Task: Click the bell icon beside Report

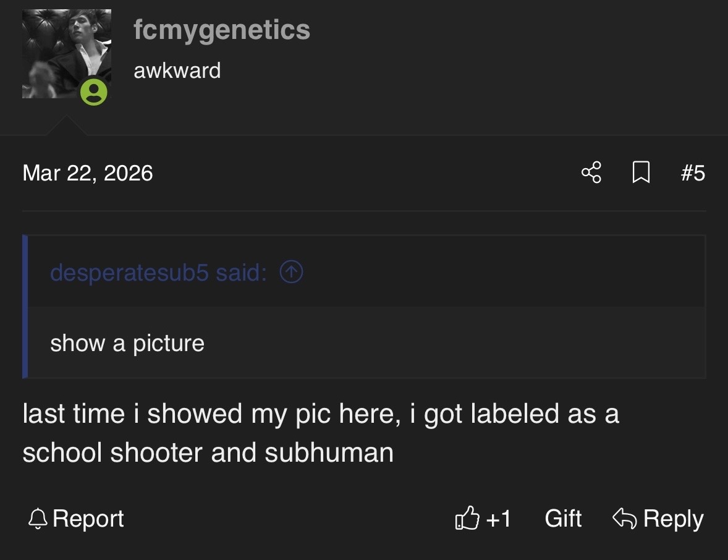Action: click(x=38, y=518)
